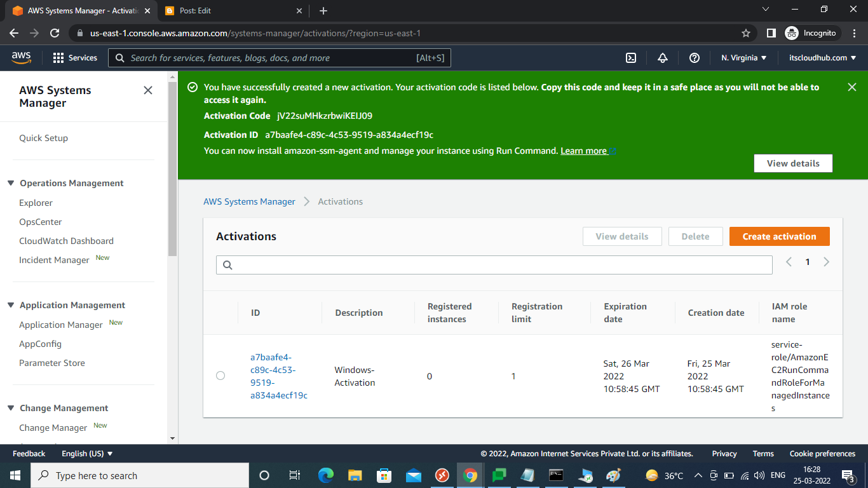
Task: Open the Windows notification center
Action: pyautogui.click(x=848, y=475)
